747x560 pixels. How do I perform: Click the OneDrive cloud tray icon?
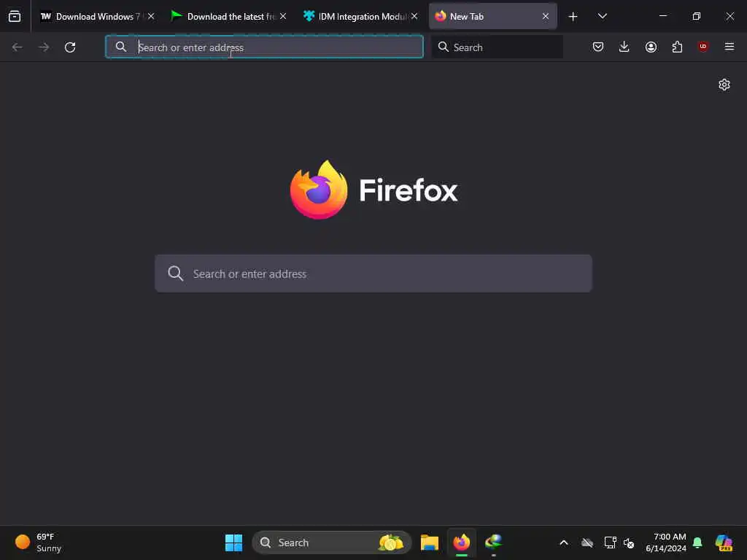pyautogui.click(x=587, y=542)
